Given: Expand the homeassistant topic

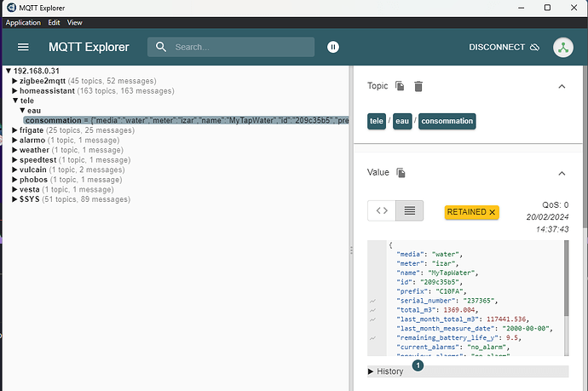Looking at the screenshot, I should point(14,90).
